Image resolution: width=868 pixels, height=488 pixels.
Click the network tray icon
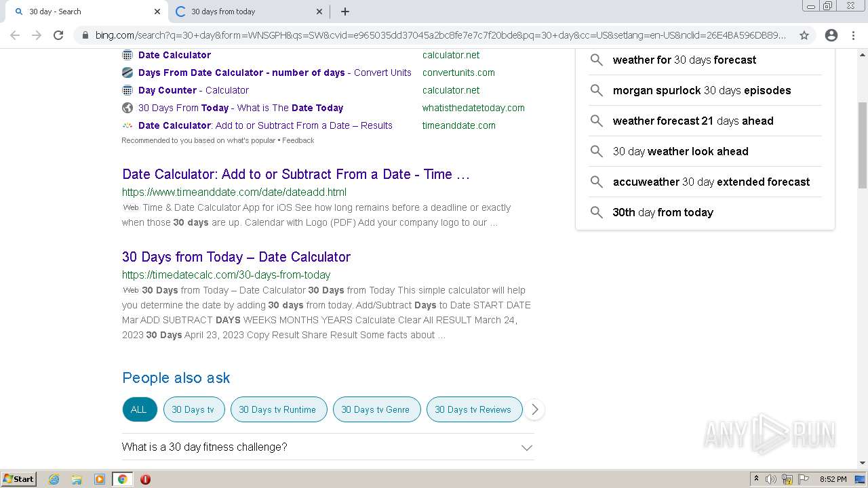click(x=787, y=479)
